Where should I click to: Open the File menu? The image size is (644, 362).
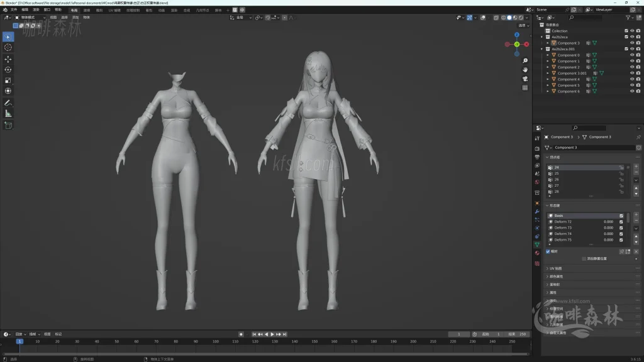tap(14, 10)
